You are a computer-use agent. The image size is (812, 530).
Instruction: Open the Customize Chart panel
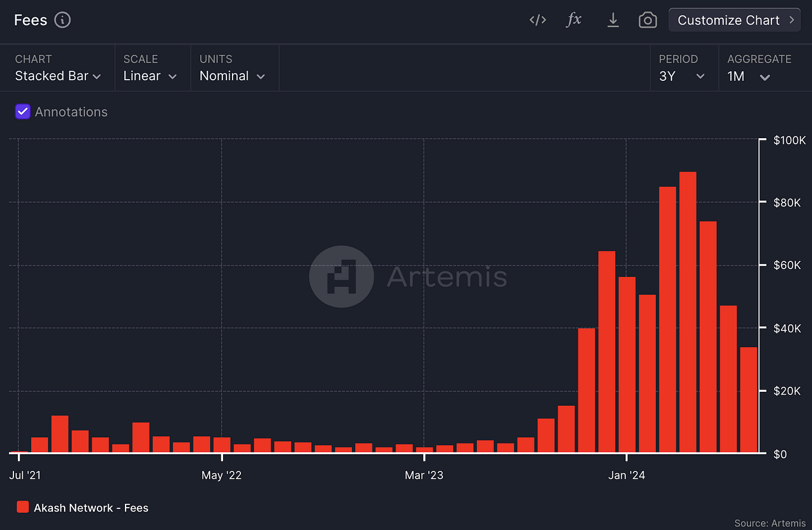pos(734,20)
